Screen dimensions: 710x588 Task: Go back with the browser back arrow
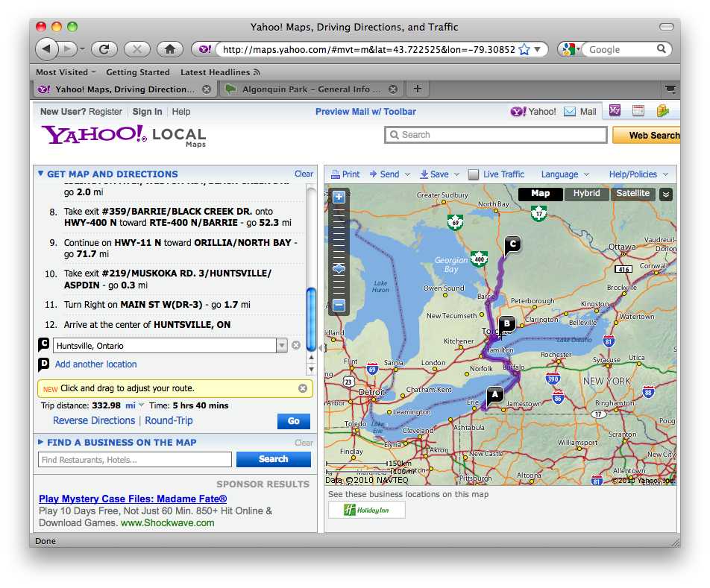[47, 49]
